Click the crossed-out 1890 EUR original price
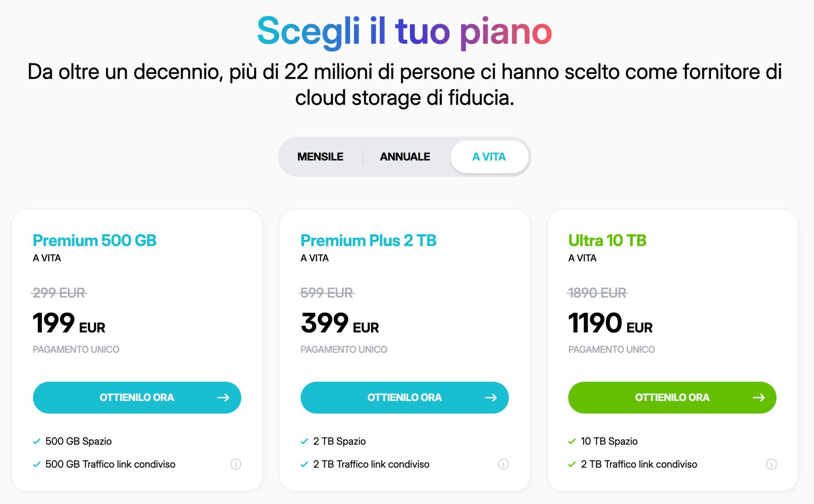This screenshot has height=504, width=814. (x=598, y=292)
